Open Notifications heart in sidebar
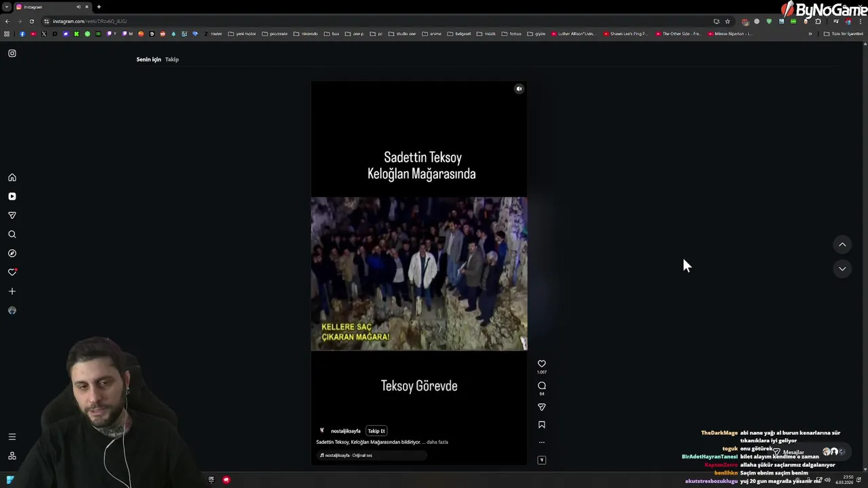This screenshot has height=488, width=868. pos(12,272)
